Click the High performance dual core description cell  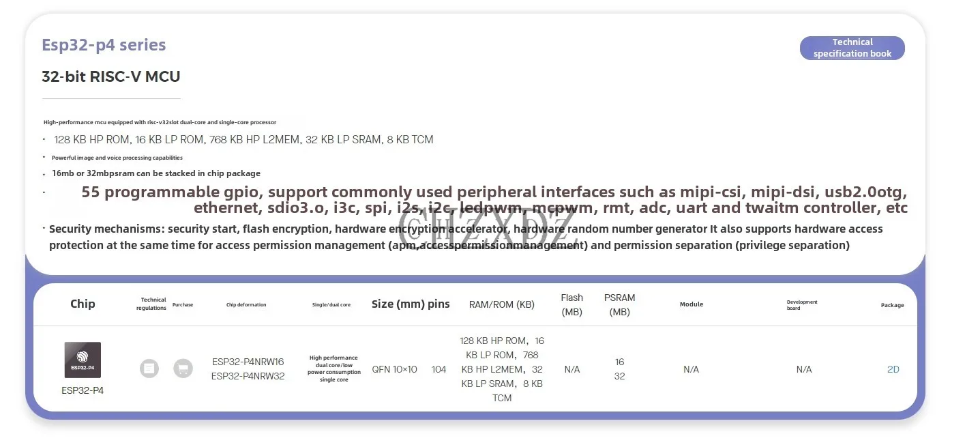point(333,369)
